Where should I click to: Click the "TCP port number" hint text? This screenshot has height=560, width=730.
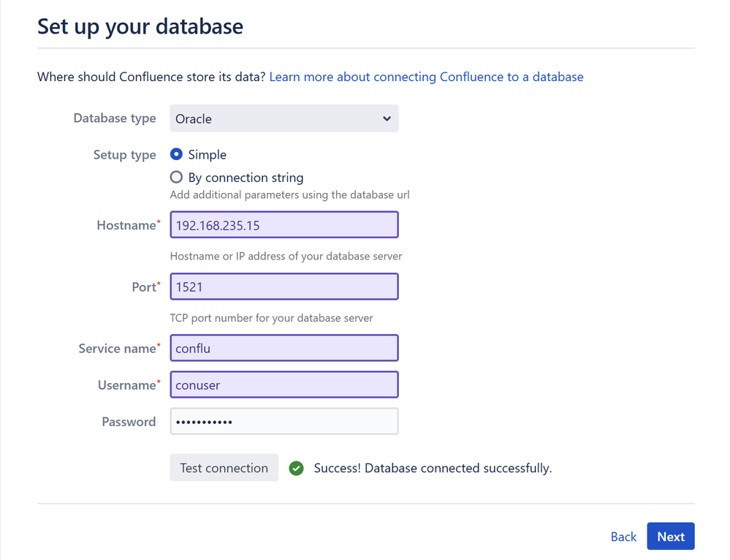pyautogui.click(x=271, y=318)
